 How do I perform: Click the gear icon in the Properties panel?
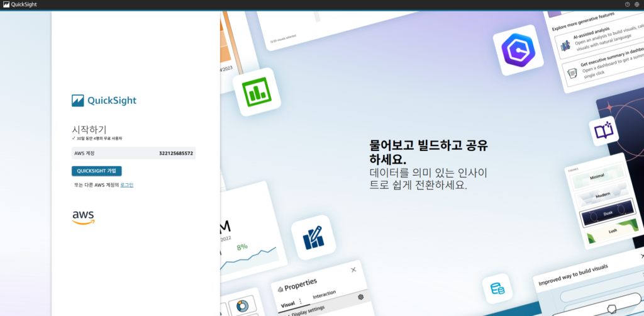click(360, 297)
